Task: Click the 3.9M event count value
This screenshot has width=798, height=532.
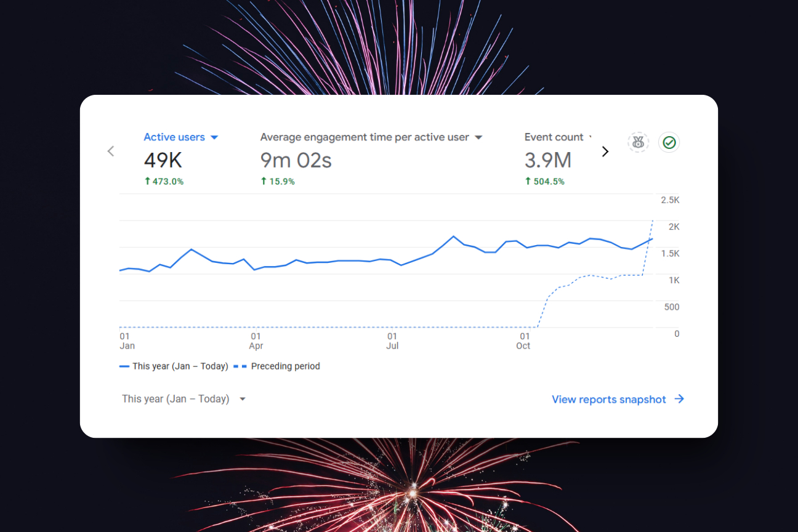Action: tap(547, 161)
